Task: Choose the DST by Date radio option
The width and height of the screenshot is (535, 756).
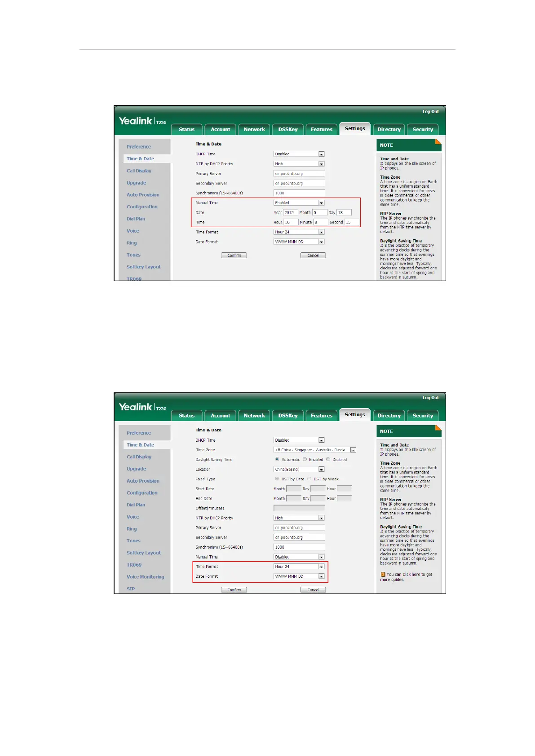Action: 277,479
